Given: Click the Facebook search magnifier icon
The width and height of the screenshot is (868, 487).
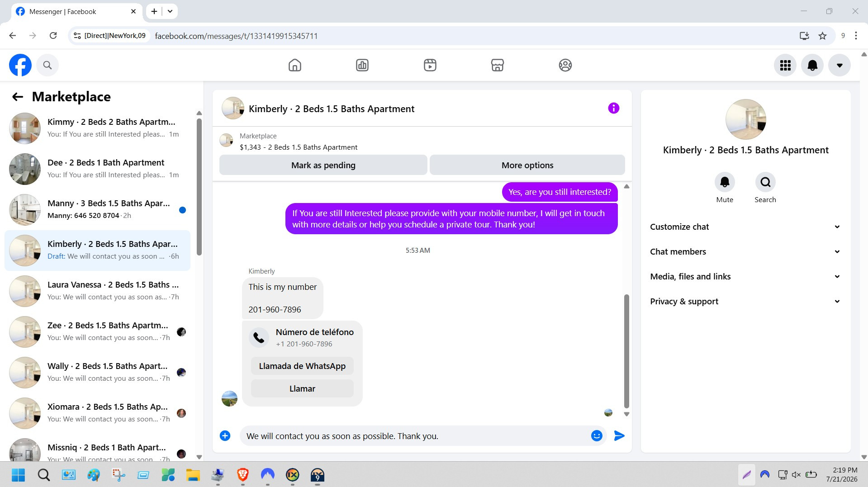Looking at the screenshot, I should pos(47,65).
